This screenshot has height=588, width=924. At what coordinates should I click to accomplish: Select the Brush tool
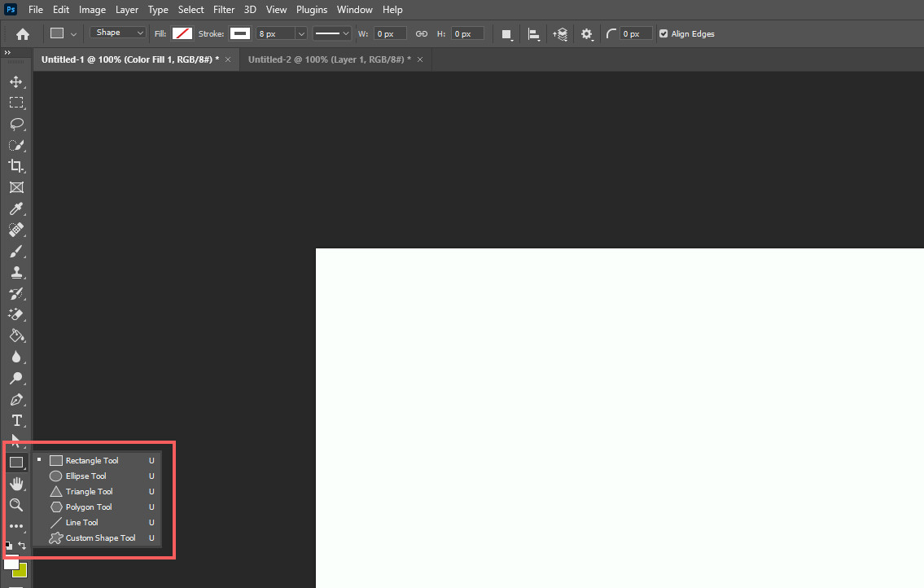pyautogui.click(x=16, y=252)
